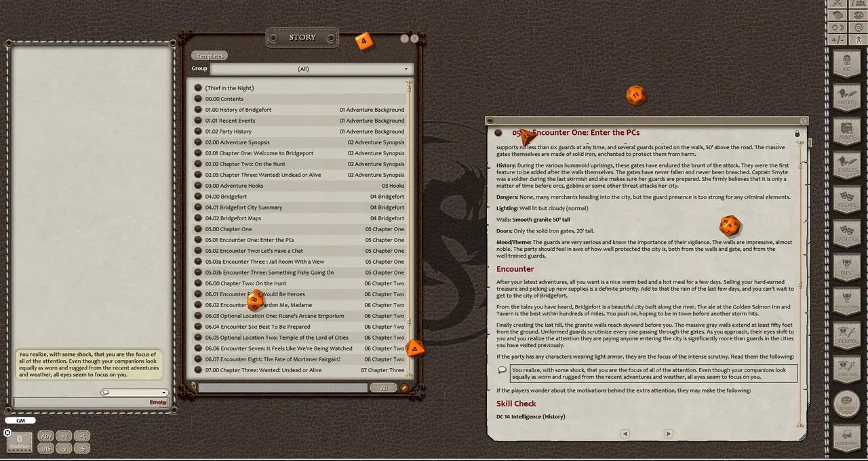Open the Story sidebar button
868x461 pixels.
point(846,199)
